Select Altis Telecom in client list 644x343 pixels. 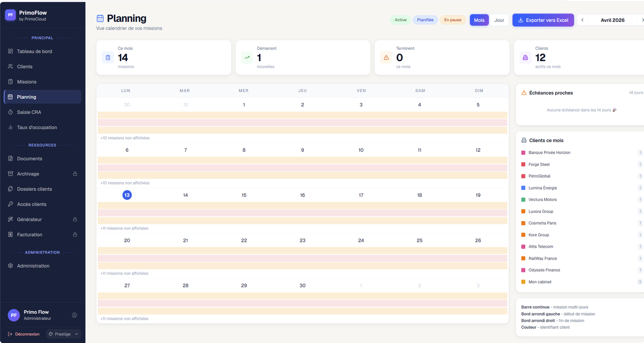tap(582, 247)
